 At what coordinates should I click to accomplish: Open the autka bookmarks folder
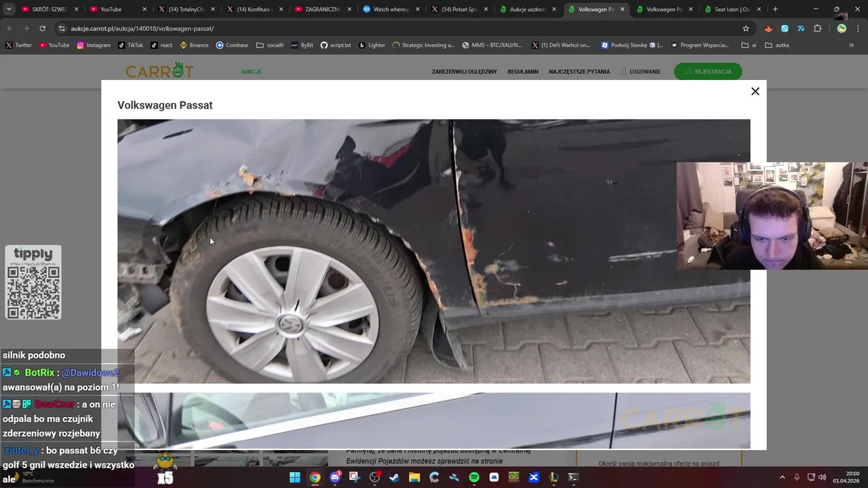[x=777, y=45]
